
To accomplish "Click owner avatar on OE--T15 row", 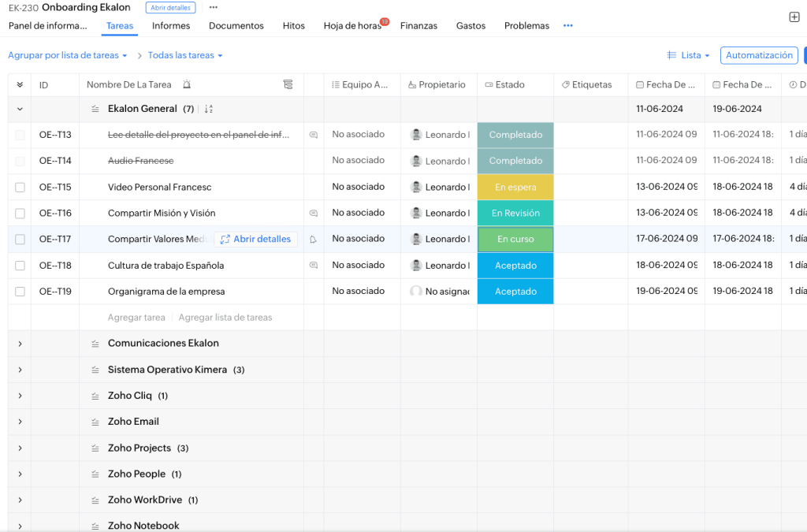I will [x=416, y=187].
